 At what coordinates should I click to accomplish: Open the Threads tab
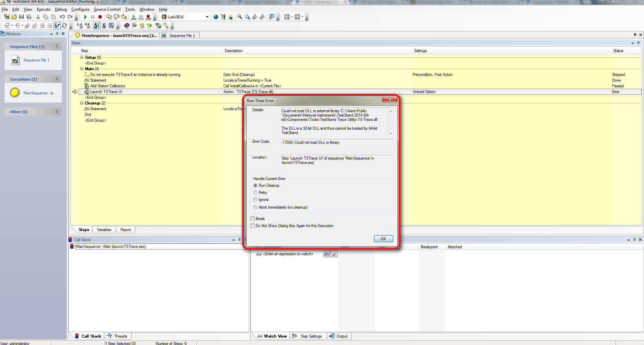pyautogui.click(x=118, y=336)
